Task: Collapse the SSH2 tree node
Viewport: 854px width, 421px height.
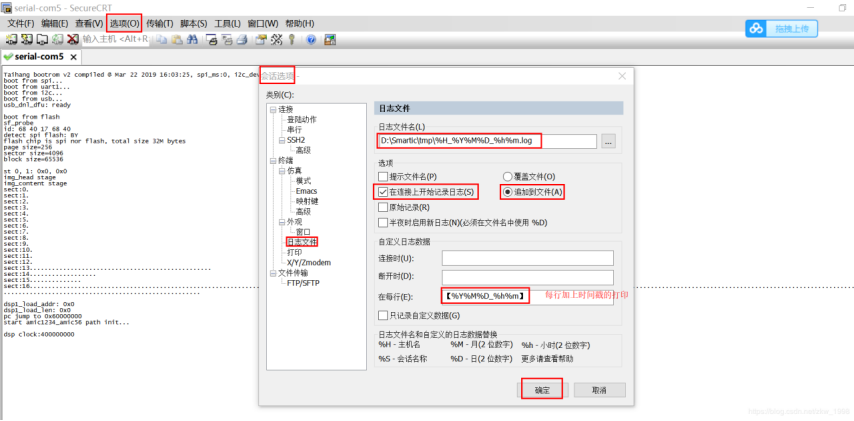Action: tap(282, 140)
